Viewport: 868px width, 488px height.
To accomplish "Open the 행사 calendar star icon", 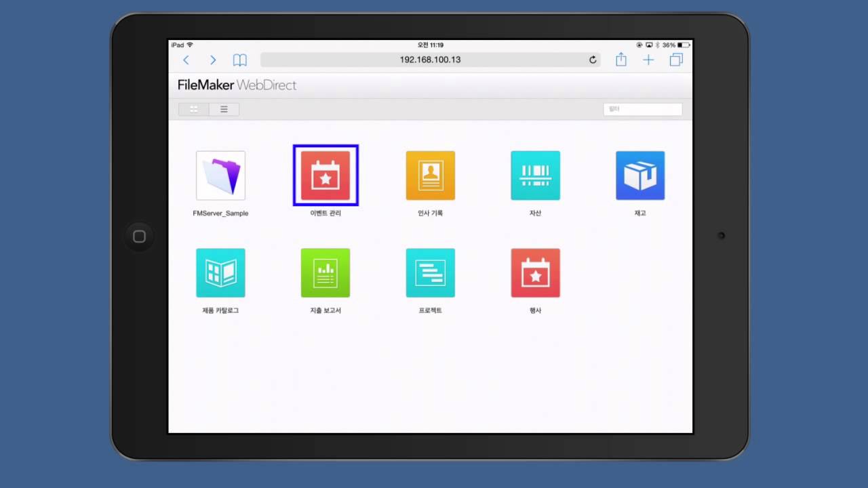I will (536, 273).
